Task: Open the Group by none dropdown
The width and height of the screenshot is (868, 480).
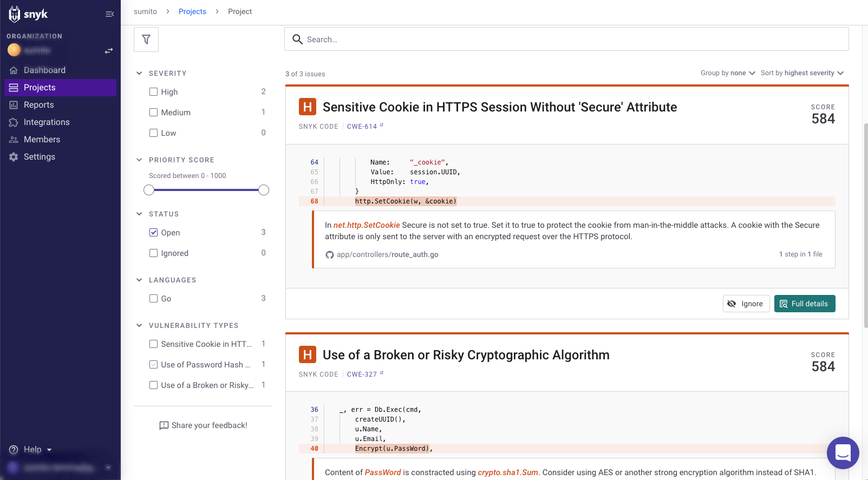Action: (728, 73)
